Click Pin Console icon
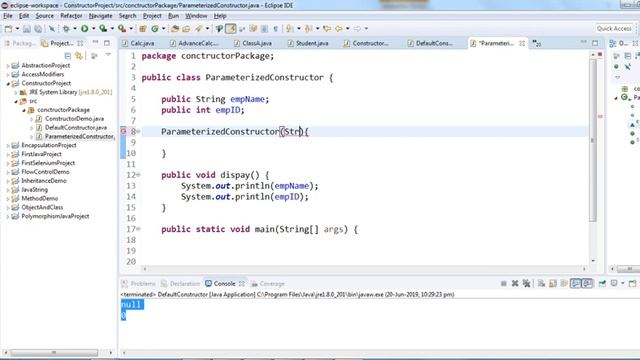This screenshot has height=360, width=640. [x=602, y=284]
